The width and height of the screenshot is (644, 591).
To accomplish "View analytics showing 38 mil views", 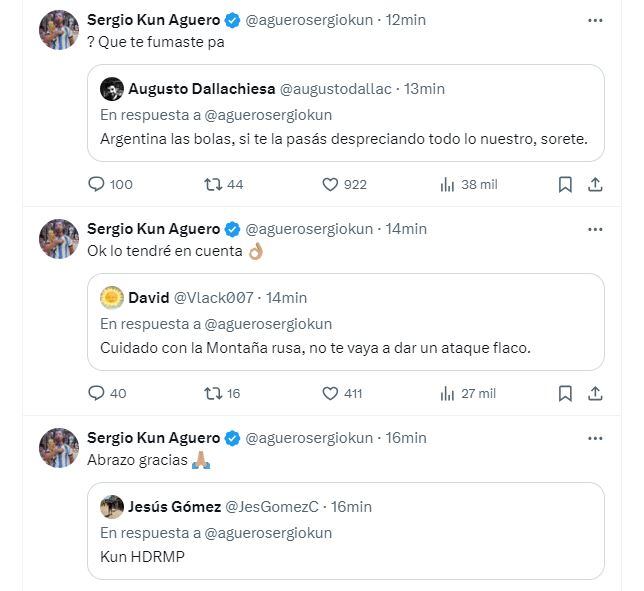I will click(447, 184).
